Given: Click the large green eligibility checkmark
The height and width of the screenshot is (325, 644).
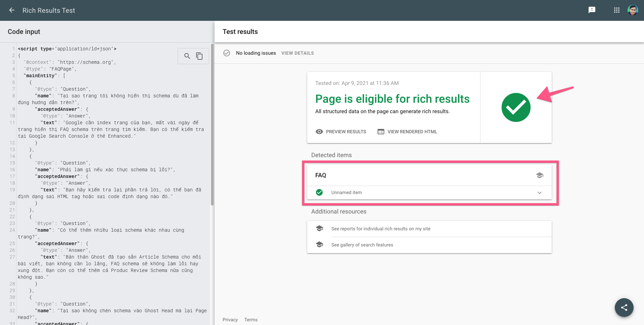Looking at the screenshot, I should point(516,107).
